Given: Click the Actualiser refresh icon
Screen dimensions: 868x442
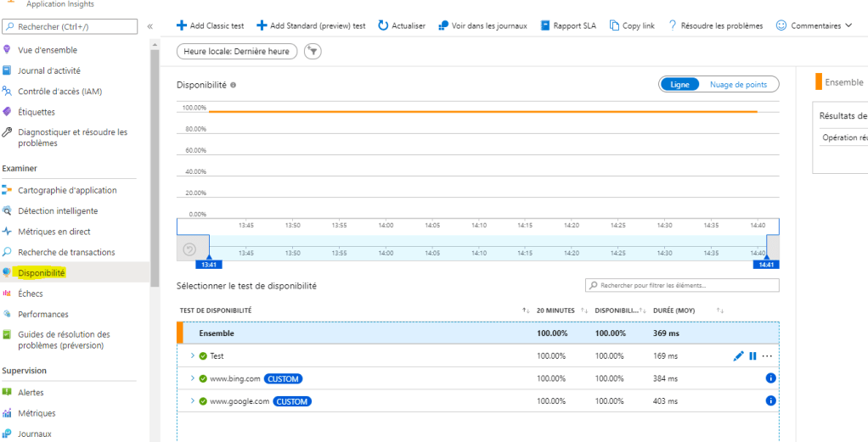Looking at the screenshot, I should pos(384,25).
